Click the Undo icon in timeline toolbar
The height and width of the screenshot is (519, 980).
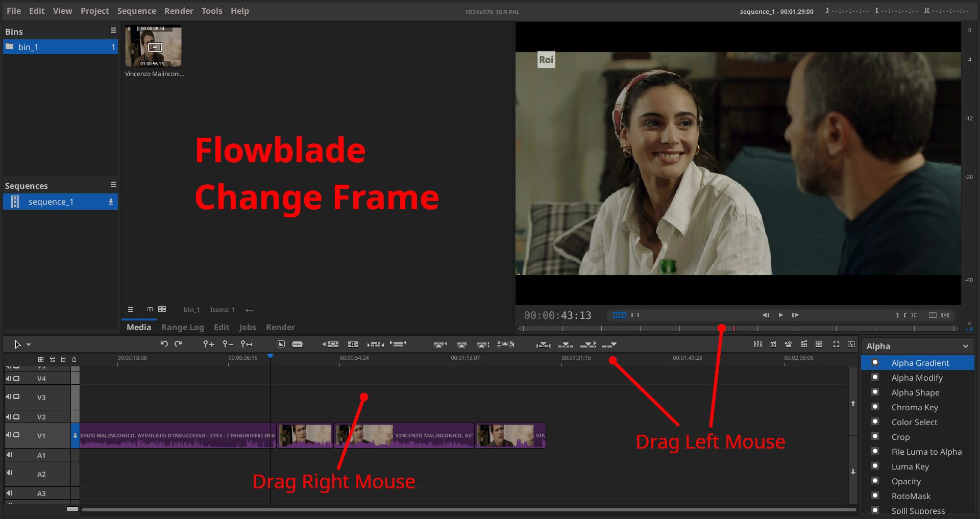tap(164, 344)
